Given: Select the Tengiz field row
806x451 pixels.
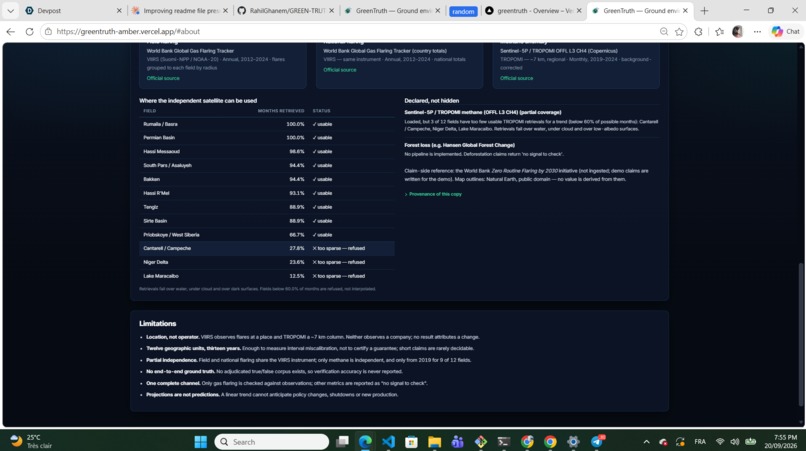Looking at the screenshot, I should (x=267, y=207).
